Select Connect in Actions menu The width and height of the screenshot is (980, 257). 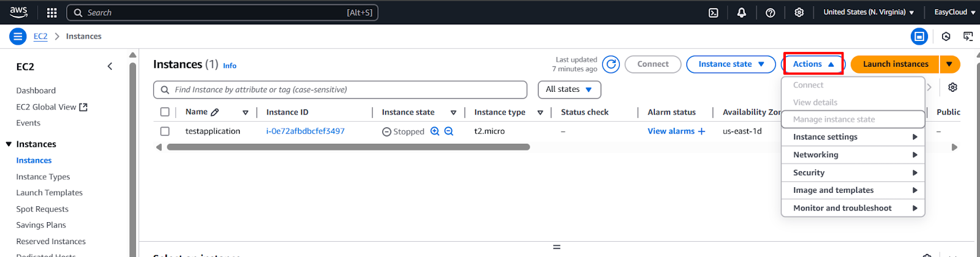(853, 85)
